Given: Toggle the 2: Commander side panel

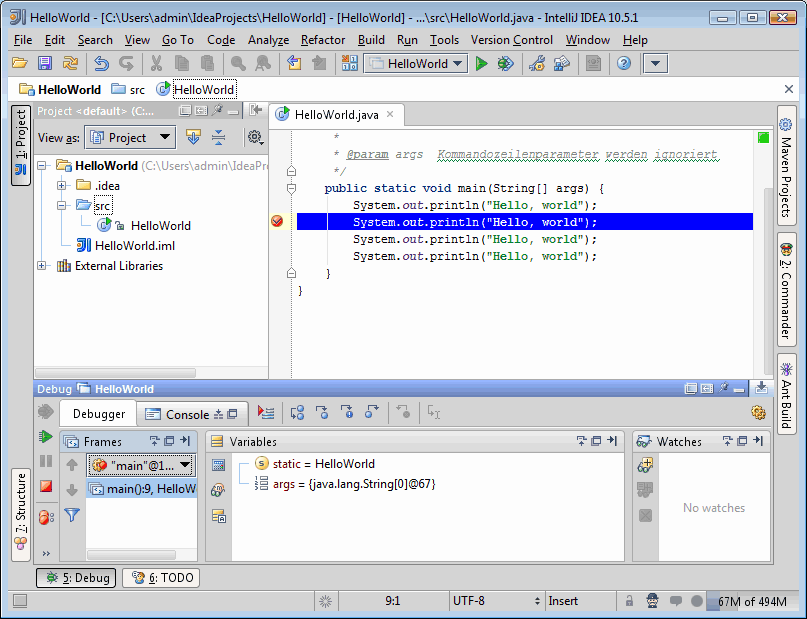Looking at the screenshot, I should coord(786,290).
